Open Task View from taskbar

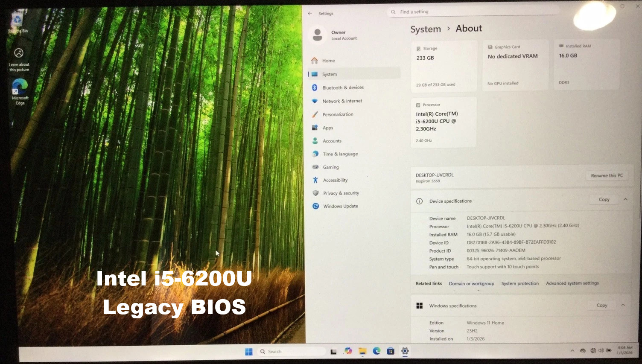(334, 352)
